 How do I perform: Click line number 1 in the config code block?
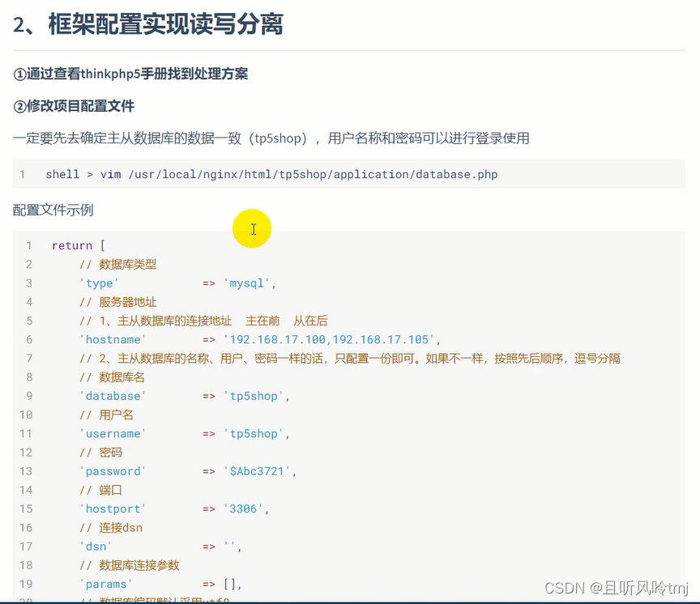28,245
